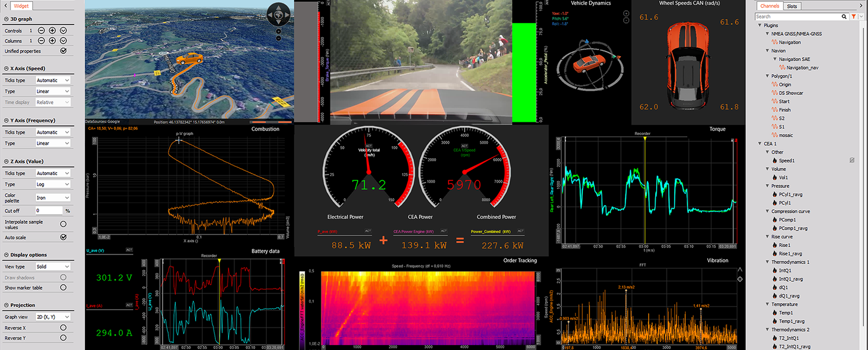Collapse the Projection section
Viewport: 868px width, 350px height.
[6, 305]
